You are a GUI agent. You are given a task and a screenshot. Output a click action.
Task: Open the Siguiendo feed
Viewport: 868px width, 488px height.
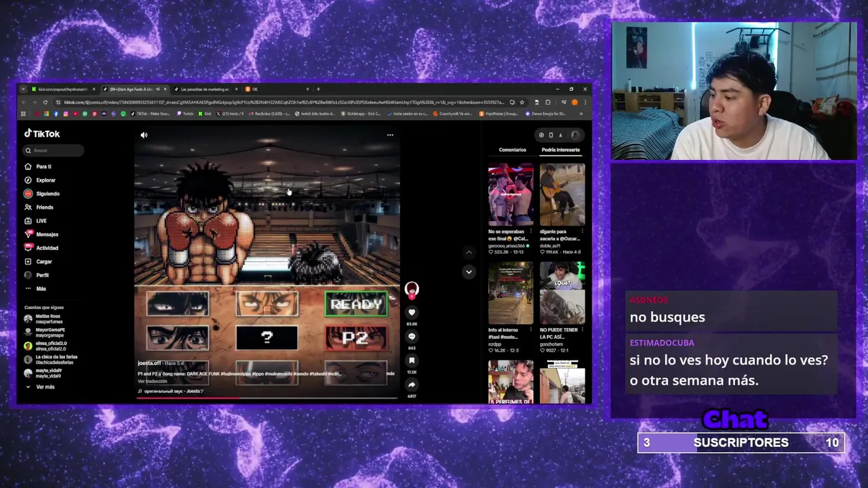point(42,193)
